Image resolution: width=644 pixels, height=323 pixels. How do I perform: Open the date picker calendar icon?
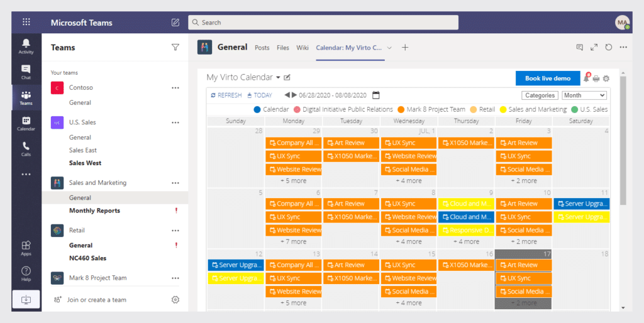376,96
